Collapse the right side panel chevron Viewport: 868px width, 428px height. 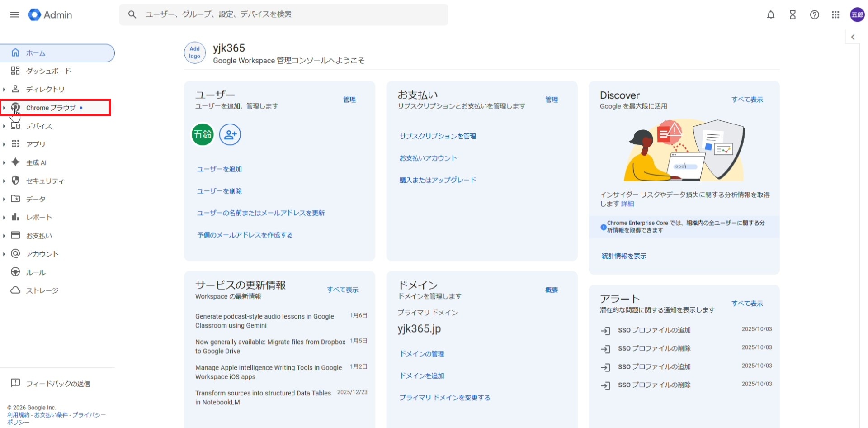point(853,37)
